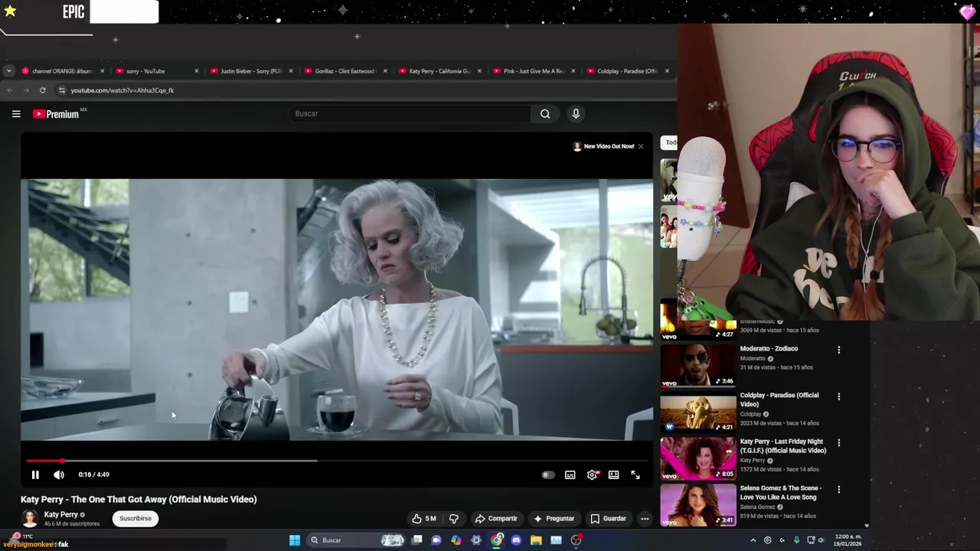The height and width of the screenshot is (551, 980).
Task: Click the Preguntar button
Action: click(x=554, y=519)
